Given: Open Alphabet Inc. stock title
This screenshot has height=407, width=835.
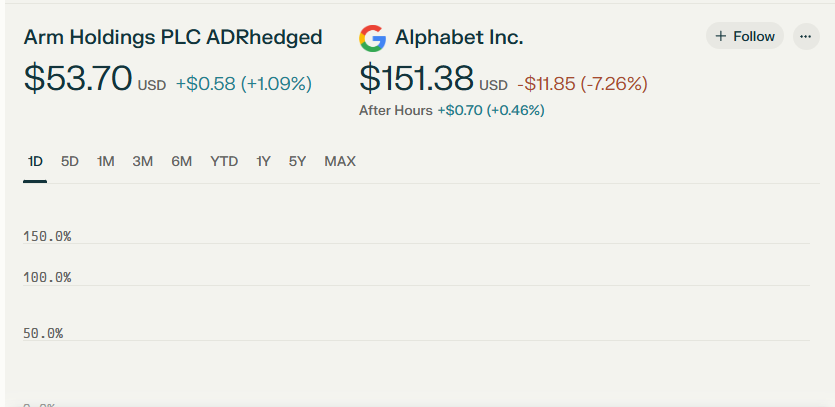Looking at the screenshot, I should [x=459, y=37].
